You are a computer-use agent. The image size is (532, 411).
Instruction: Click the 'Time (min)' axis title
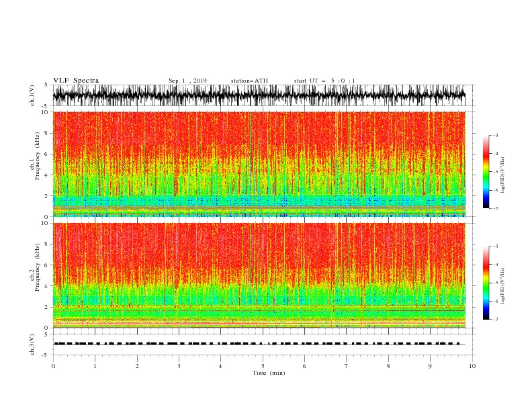pos(269,373)
